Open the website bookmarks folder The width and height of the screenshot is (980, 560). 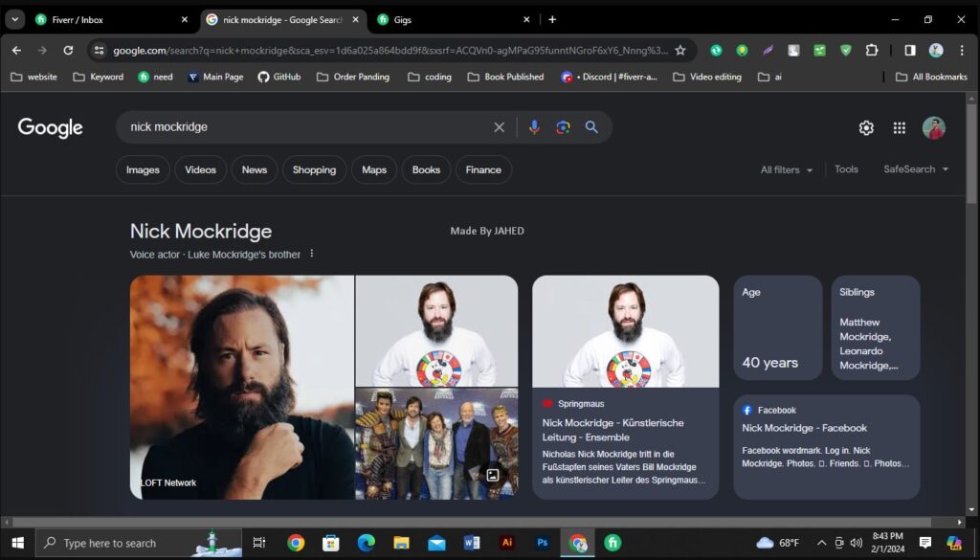[33, 77]
